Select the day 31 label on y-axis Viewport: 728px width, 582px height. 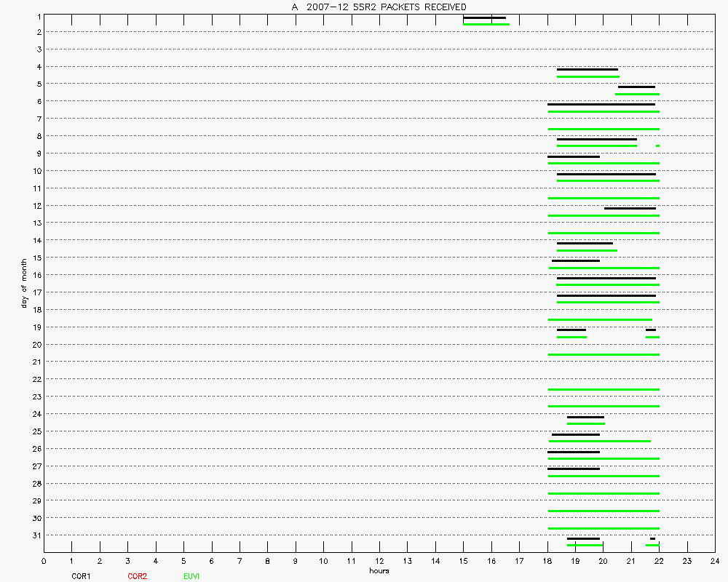tap(36, 535)
